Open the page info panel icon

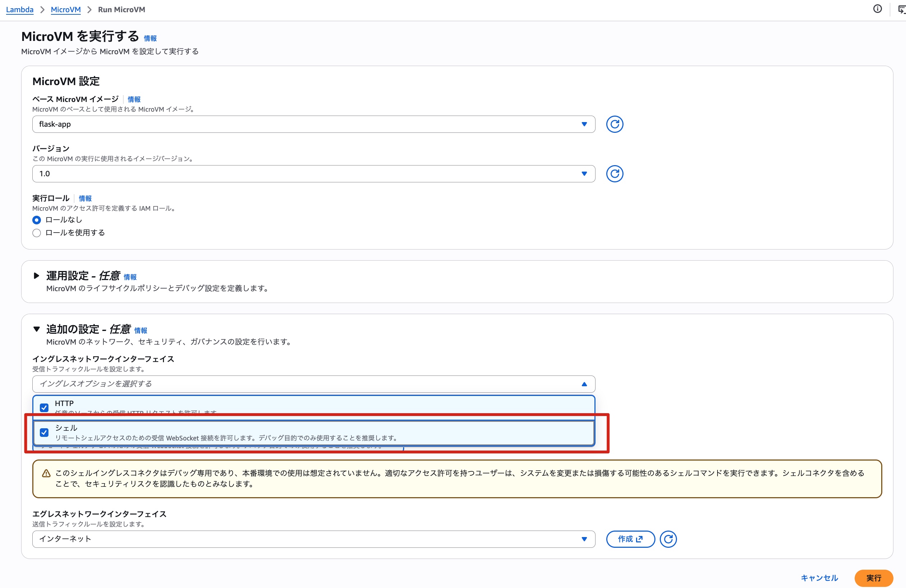coord(877,9)
